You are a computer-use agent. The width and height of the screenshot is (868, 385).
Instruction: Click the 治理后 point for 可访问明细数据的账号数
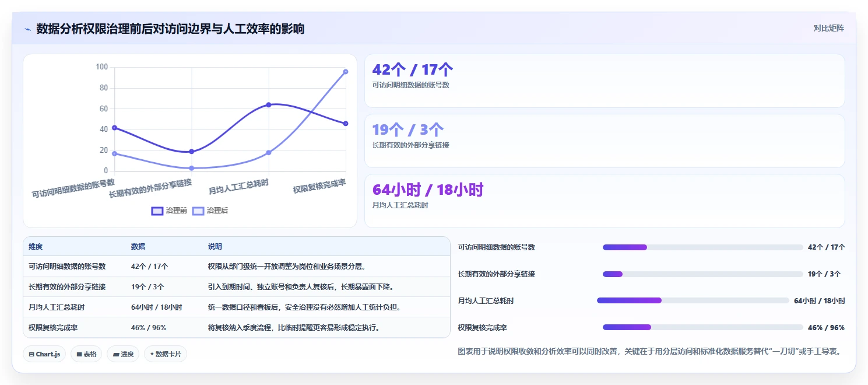click(115, 153)
